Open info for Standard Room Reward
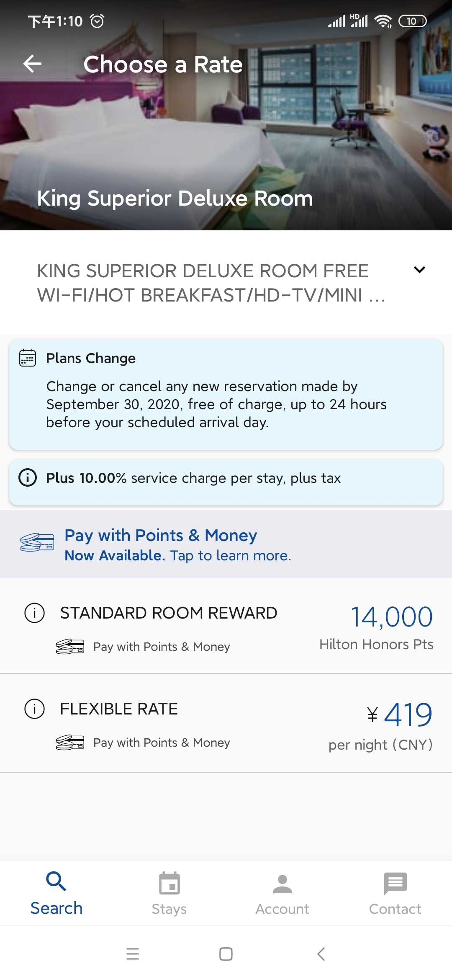 (34, 613)
